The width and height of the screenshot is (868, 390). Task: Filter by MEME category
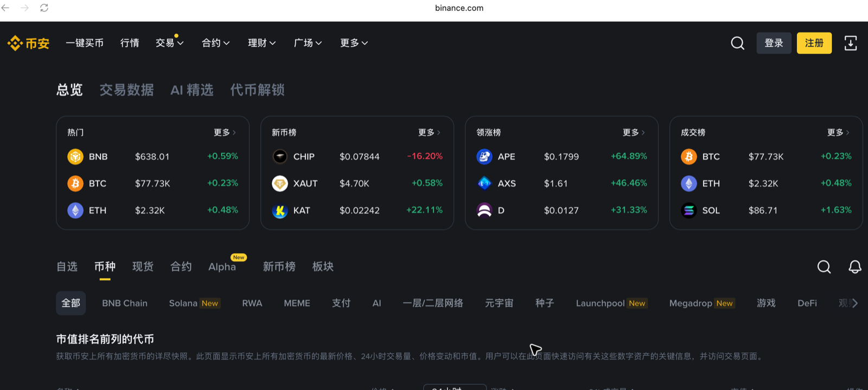[x=297, y=303]
